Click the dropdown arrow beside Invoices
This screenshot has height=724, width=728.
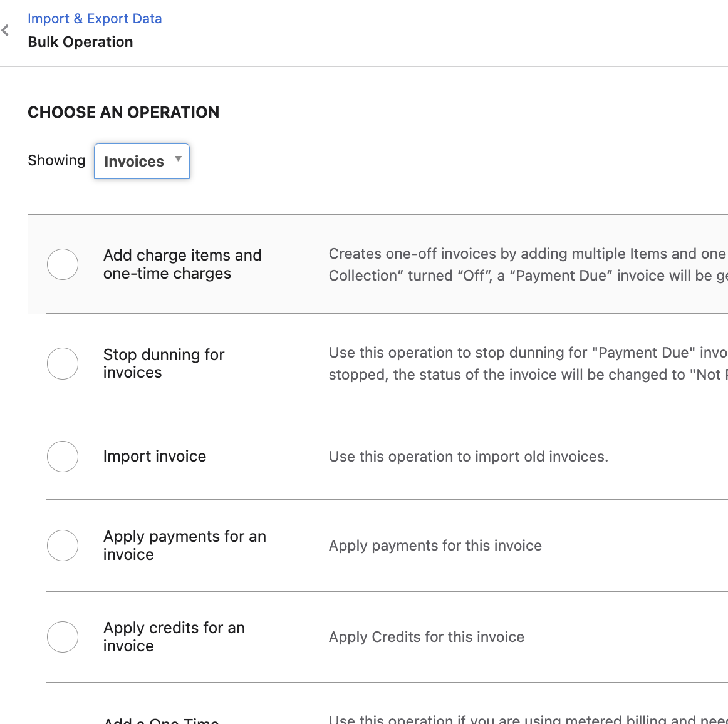[x=179, y=159]
